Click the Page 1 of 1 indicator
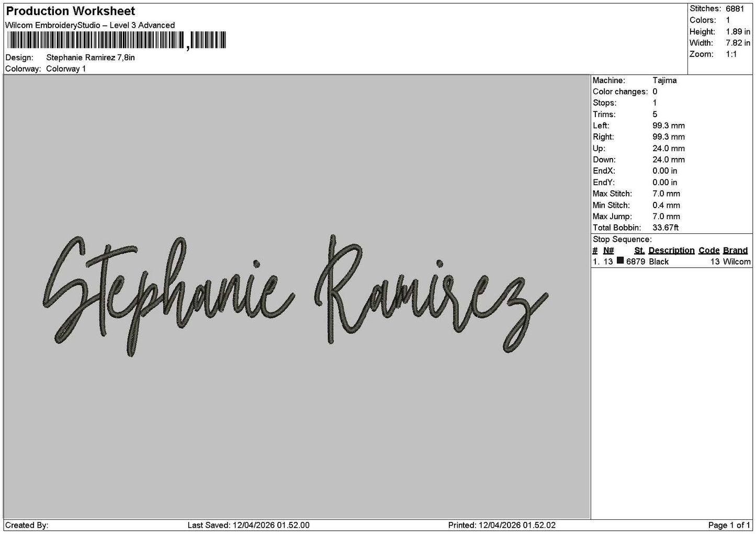 tap(729, 526)
